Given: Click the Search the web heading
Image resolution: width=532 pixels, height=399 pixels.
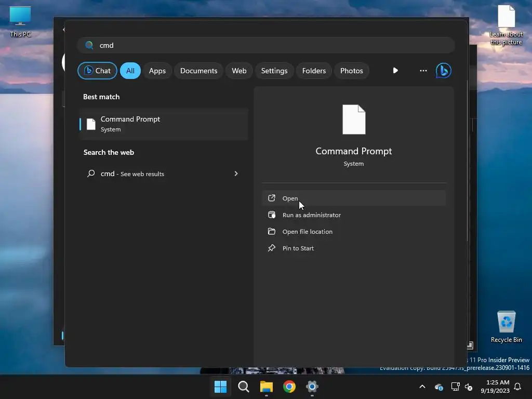Looking at the screenshot, I should click(x=109, y=152).
